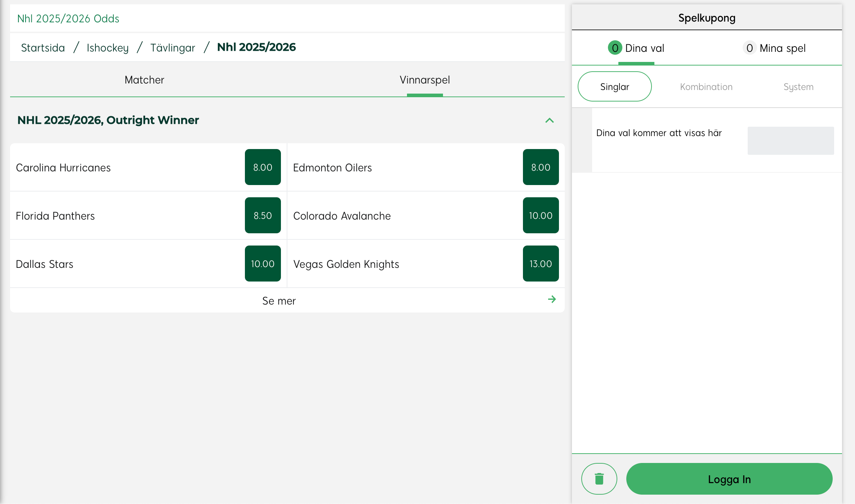Image resolution: width=855 pixels, height=504 pixels.
Task: Pick Colorado Avalanche odds 10.00
Action: [x=540, y=215]
